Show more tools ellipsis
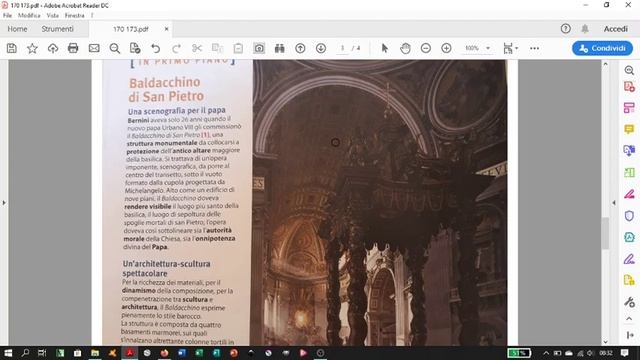Image resolution: width=640 pixels, height=360 pixels. (x=534, y=48)
